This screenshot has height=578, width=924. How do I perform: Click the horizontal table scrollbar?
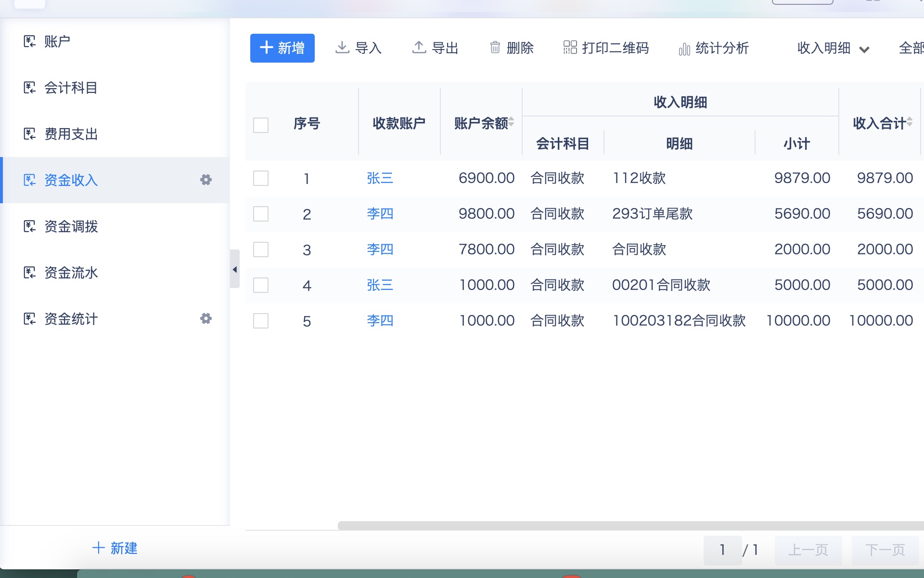630,525
